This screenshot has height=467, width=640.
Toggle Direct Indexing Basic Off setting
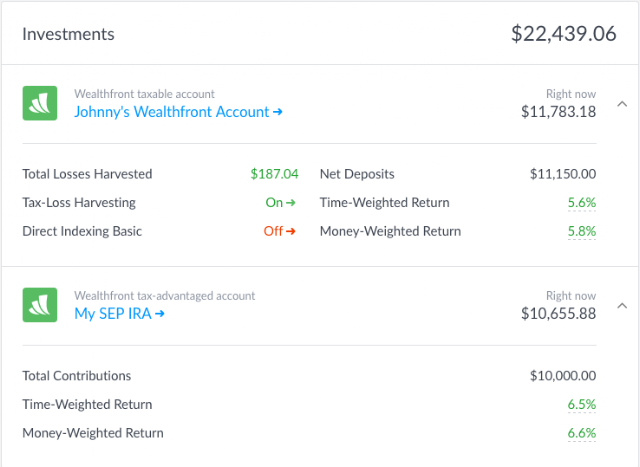pos(280,232)
